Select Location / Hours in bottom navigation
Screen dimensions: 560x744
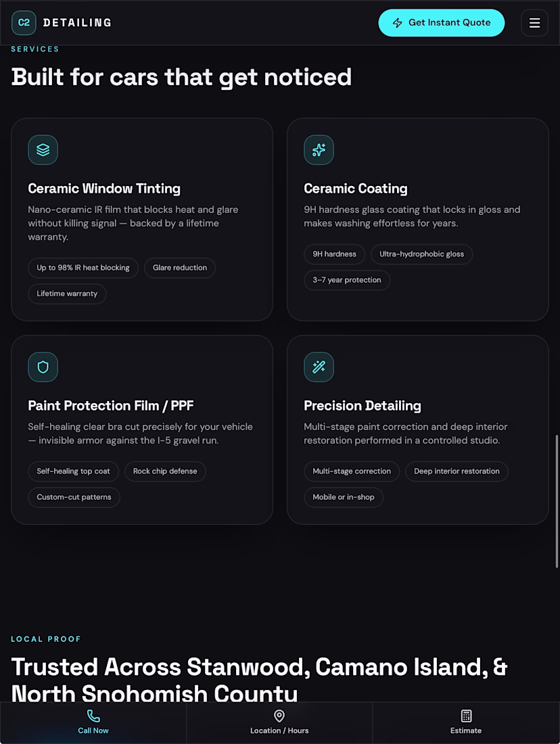pyautogui.click(x=279, y=722)
